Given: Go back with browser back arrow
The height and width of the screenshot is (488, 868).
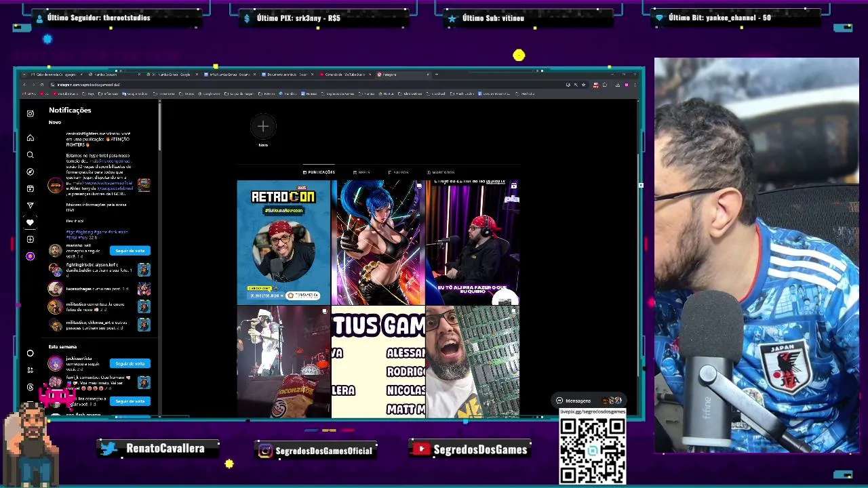Looking at the screenshot, I should pos(24,85).
